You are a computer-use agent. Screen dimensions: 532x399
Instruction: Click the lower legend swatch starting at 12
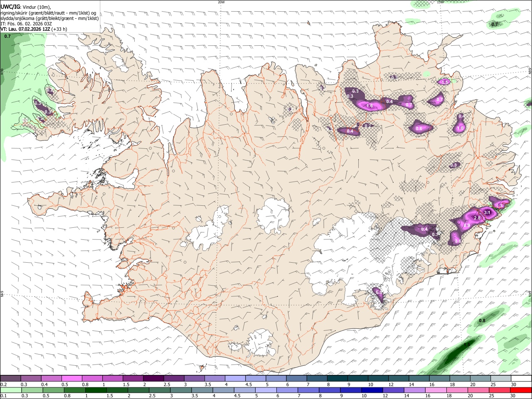click(393, 390)
